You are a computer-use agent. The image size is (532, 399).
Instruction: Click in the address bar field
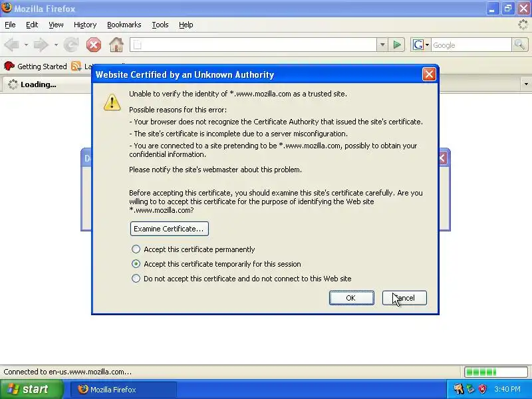coord(253,45)
